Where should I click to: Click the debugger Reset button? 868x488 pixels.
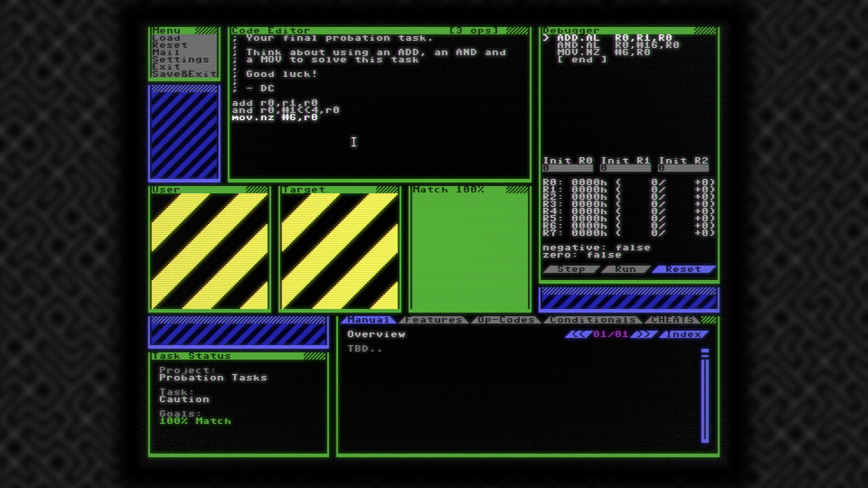click(683, 269)
